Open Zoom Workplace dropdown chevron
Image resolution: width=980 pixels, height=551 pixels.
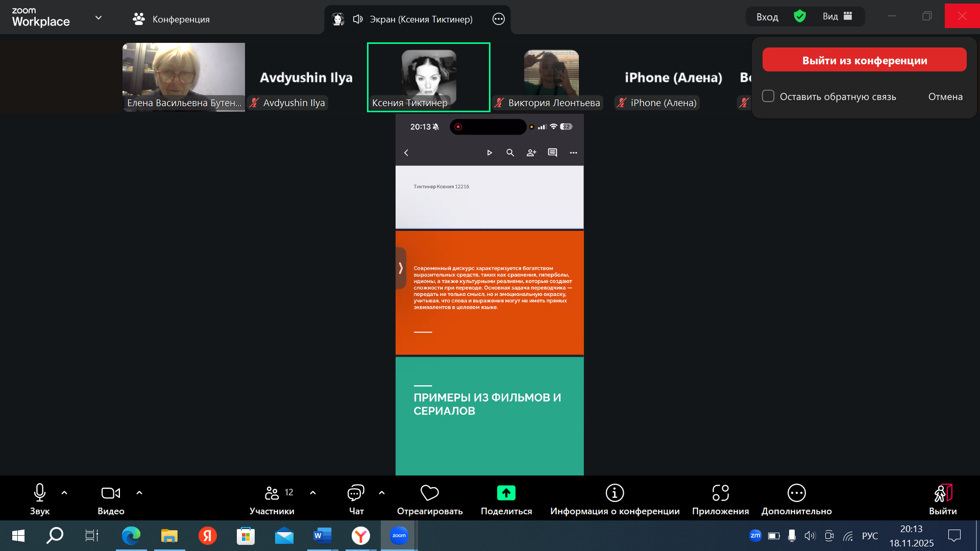[99, 17]
